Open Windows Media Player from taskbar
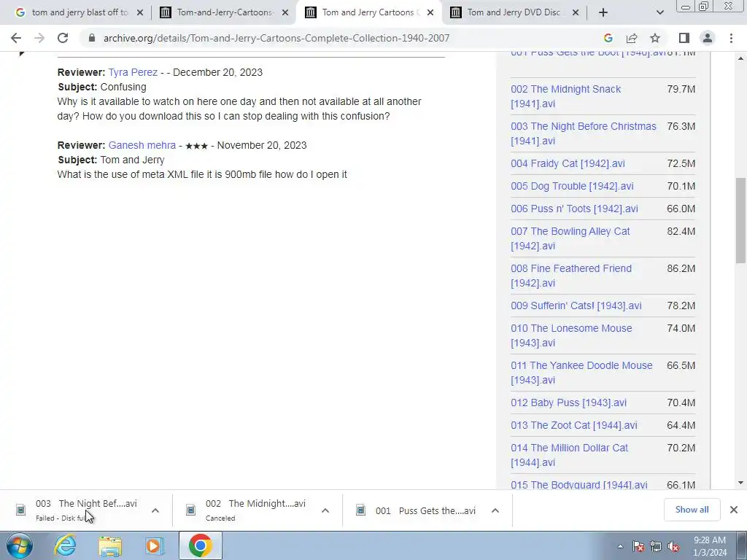 click(x=155, y=545)
